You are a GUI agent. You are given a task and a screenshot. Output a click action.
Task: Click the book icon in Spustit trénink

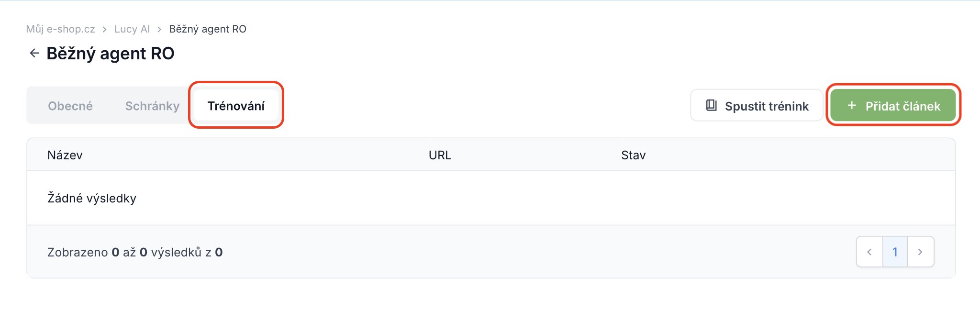pyautogui.click(x=712, y=105)
